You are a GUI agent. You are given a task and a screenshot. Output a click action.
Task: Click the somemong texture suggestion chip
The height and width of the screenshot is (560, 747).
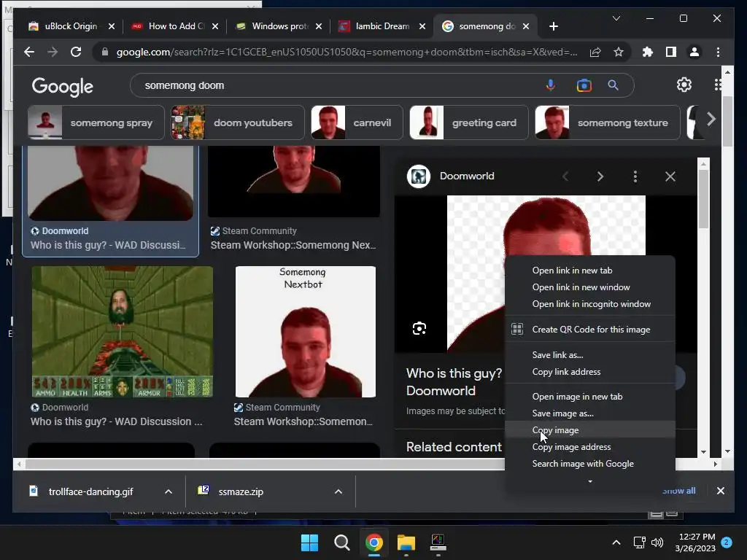608,122
